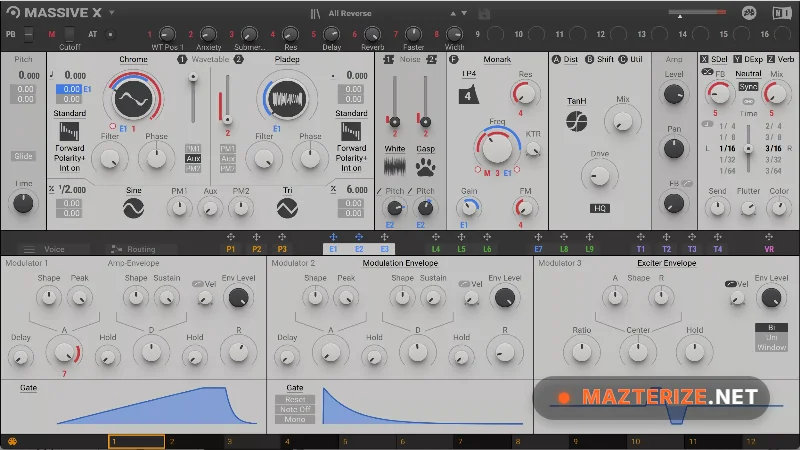The width and height of the screenshot is (800, 450).
Task: Click the Chrome wavetable position display
Action: point(133,98)
